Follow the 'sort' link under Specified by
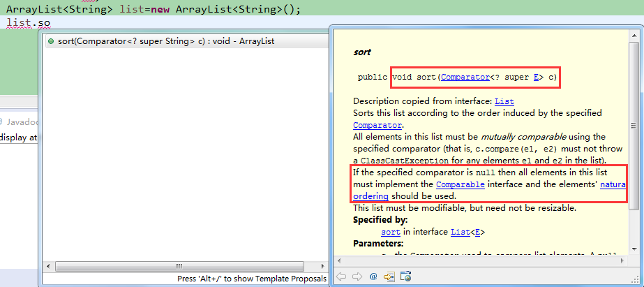Viewport: 644px width, 287px height. [391, 232]
